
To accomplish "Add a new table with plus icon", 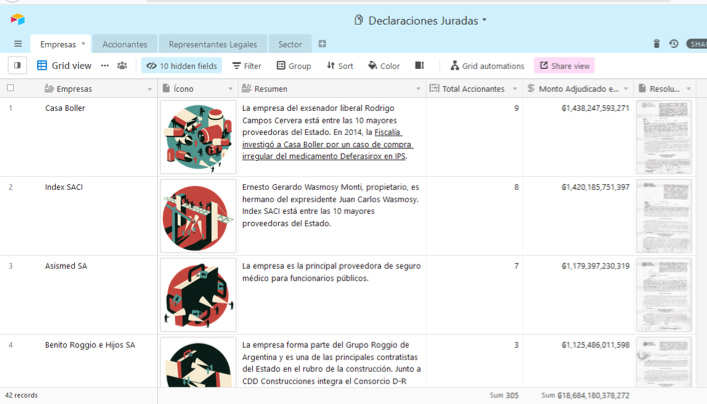I will (322, 44).
